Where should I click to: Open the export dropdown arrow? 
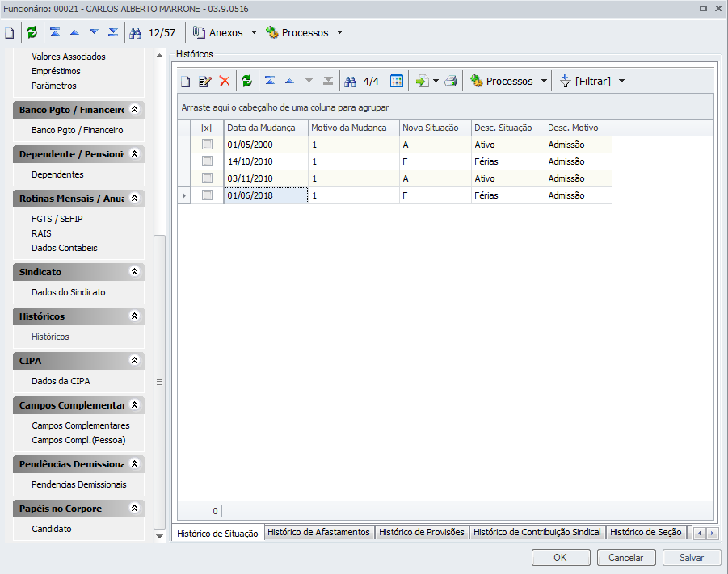[x=436, y=81]
